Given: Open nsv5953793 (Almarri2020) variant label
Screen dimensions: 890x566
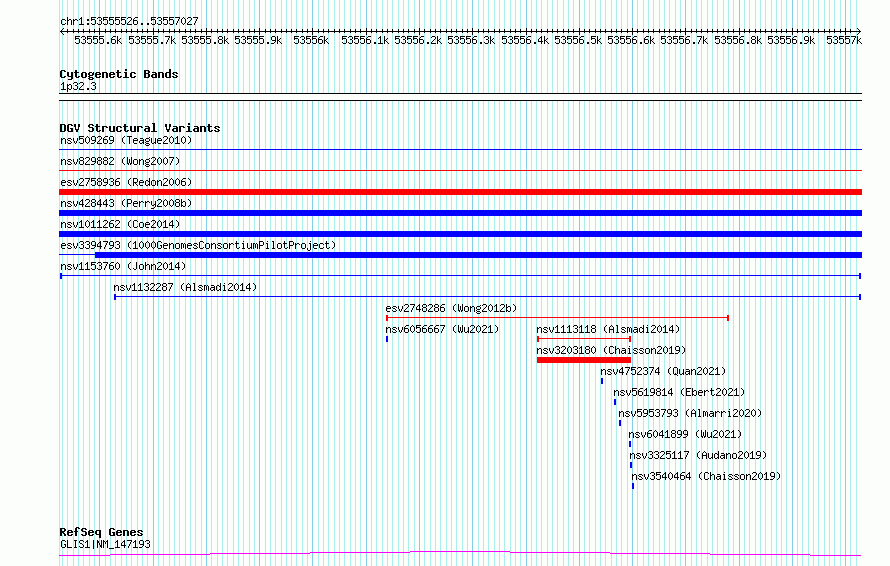Looking at the screenshot, I should coord(690,413).
